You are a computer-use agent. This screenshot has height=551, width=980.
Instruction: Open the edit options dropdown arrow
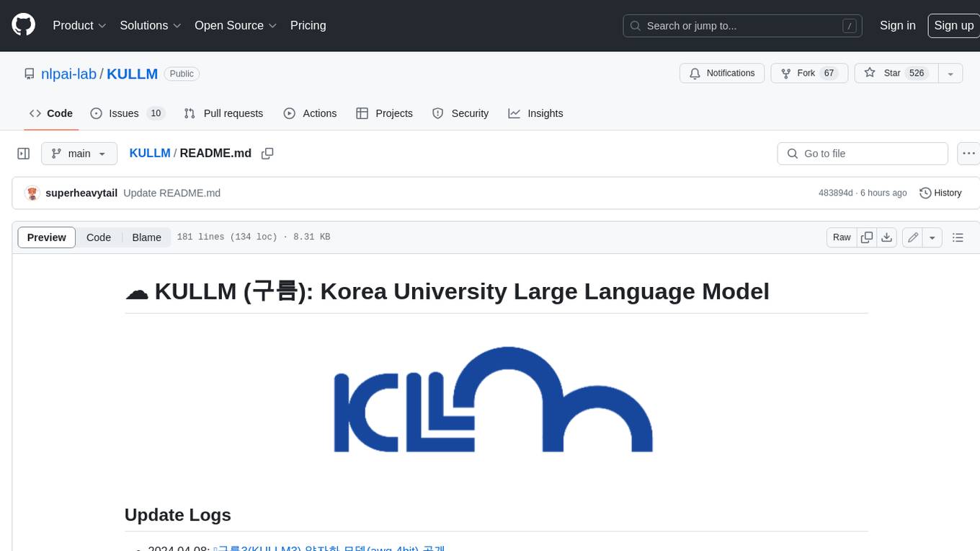coord(932,237)
